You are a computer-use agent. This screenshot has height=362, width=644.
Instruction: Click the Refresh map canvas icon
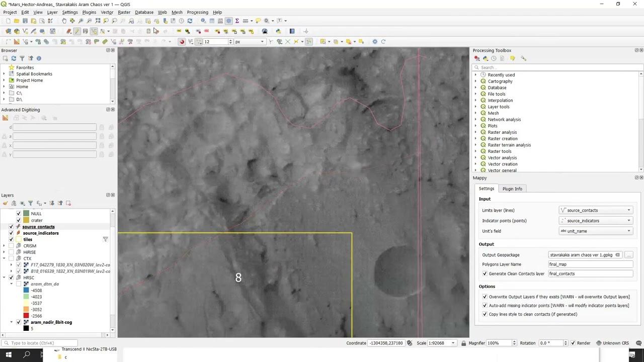190,21
